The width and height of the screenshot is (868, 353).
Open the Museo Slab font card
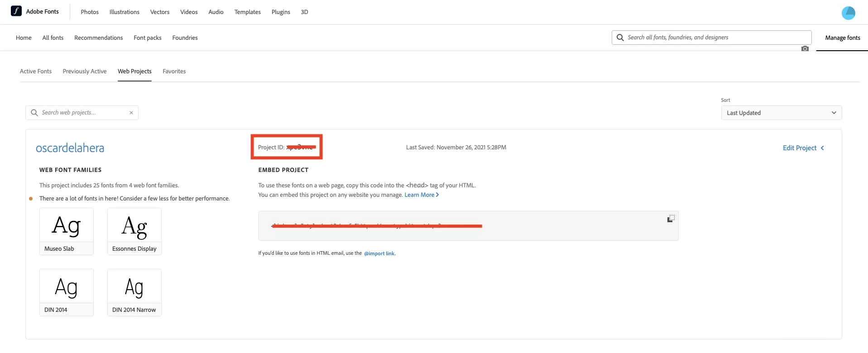pos(67,231)
